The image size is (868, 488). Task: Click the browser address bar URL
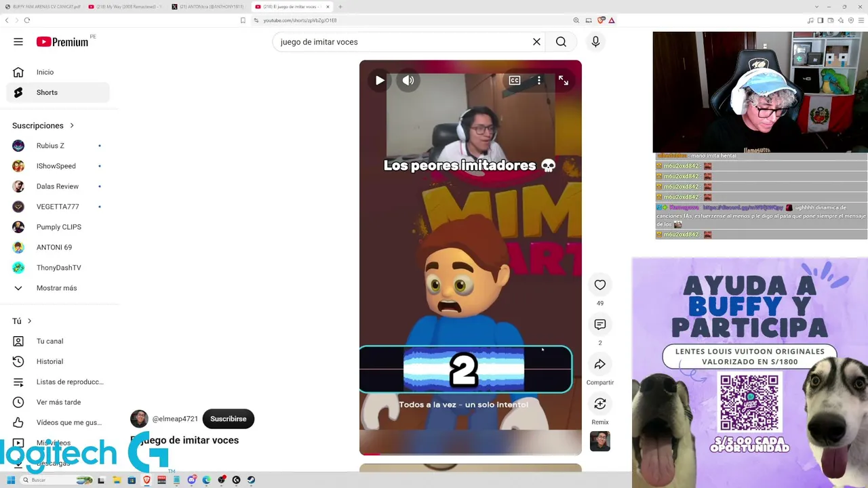tap(300, 20)
